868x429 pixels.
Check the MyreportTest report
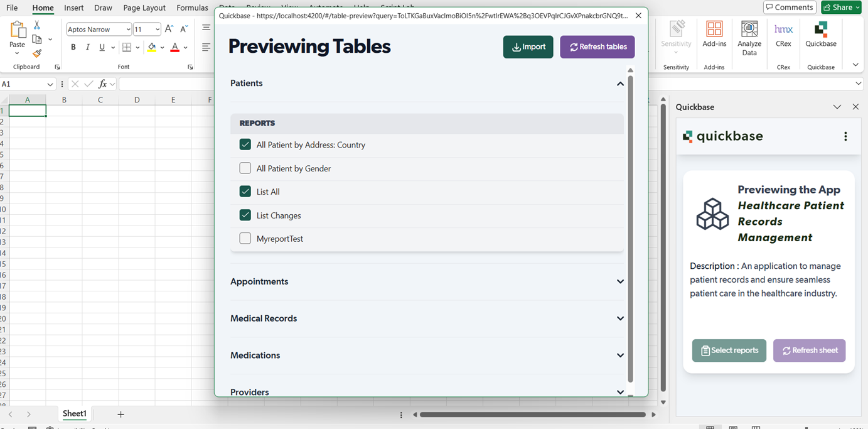(245, 238)
